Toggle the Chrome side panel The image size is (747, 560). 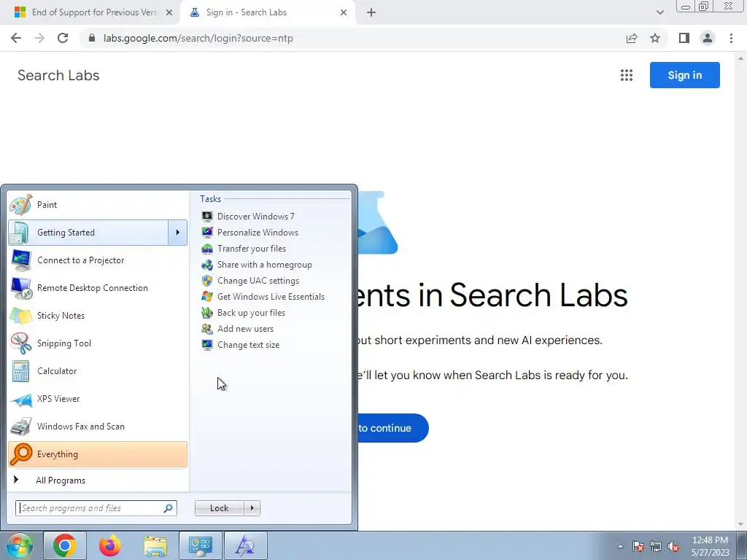pyautogui.click(x=684, y=38)
